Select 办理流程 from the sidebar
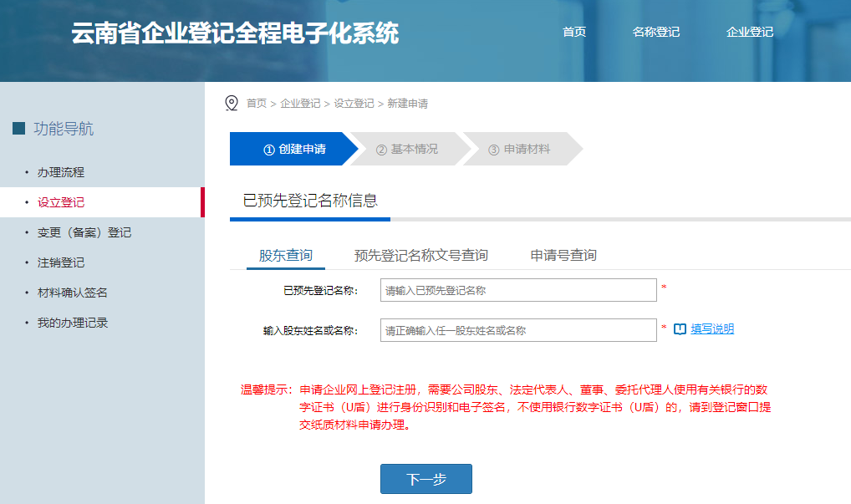The height and width of the screenshot is (504, 851). pyautogui.click(x=63, y=173)
